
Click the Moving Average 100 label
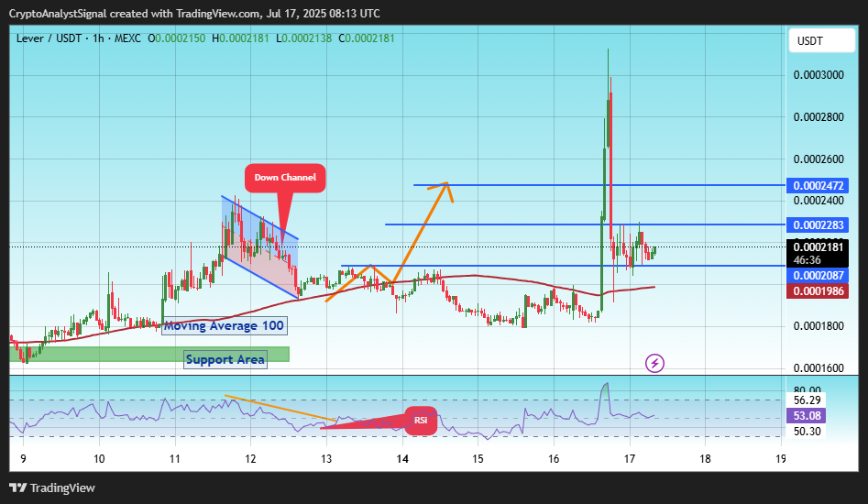tap(225, 326)
